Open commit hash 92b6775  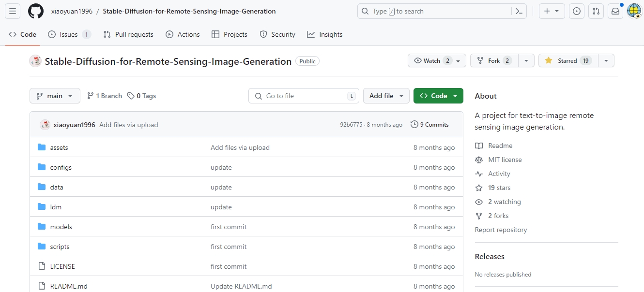click(x=351, y=125)
